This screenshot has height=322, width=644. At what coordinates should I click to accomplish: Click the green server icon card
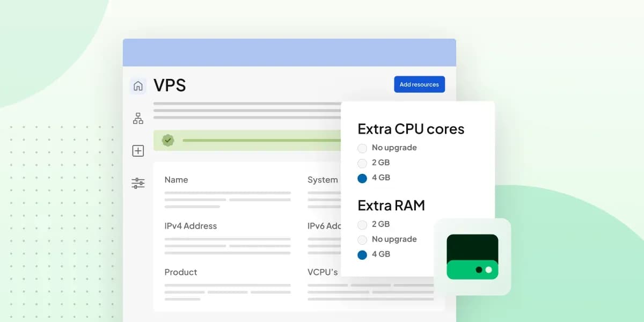[x=472, y=257]
